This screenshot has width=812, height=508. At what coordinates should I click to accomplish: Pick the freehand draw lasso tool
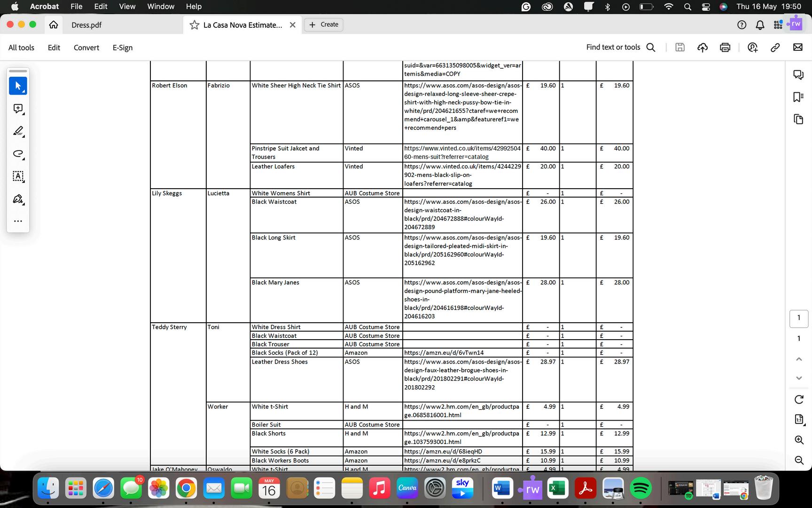click(18, 154)
